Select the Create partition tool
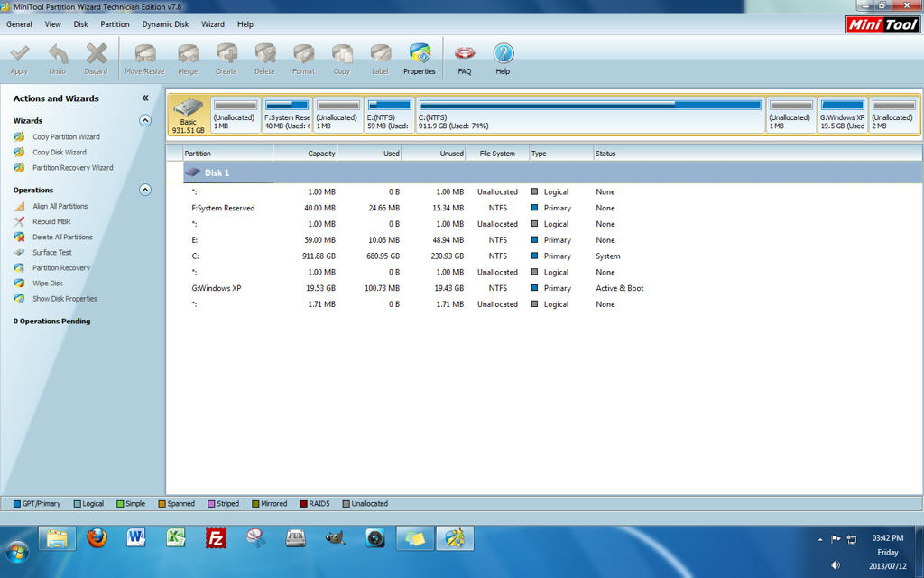 point(226,59)
